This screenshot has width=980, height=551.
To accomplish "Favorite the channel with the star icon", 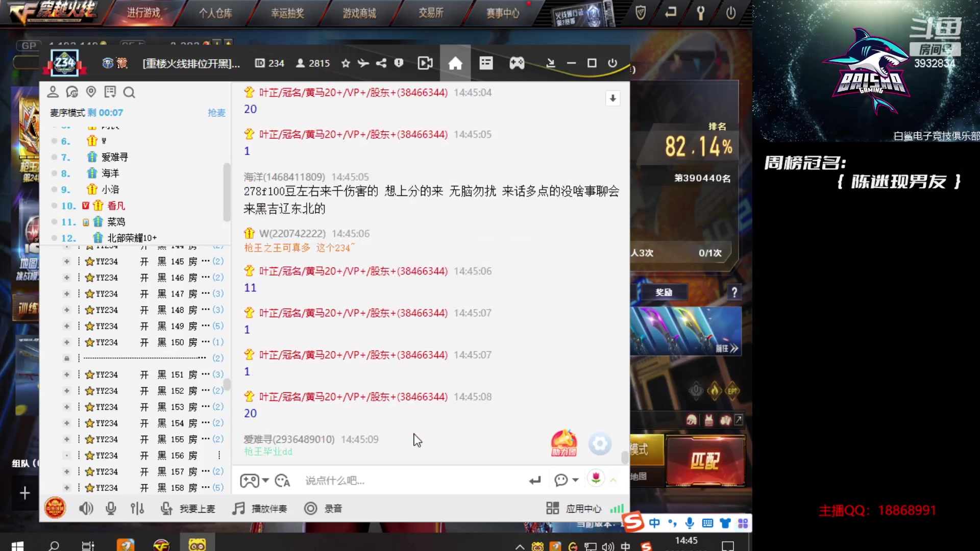I will tap(346, 63).
